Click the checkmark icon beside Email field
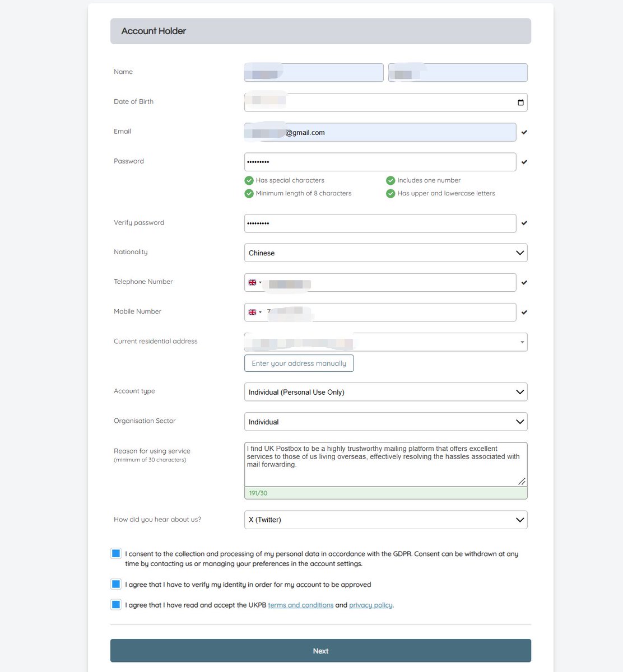The width and height of the screenshot is (623, 672). [x=524, y=133]
